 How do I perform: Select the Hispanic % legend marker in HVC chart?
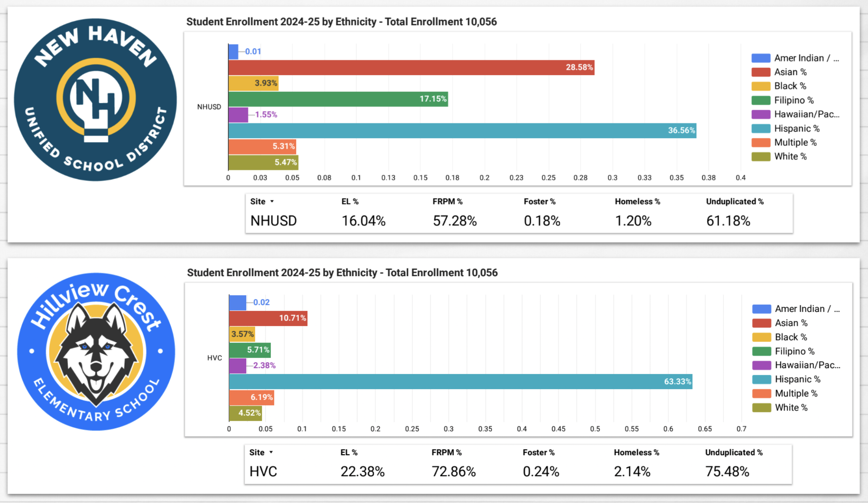tap(762, 379)
